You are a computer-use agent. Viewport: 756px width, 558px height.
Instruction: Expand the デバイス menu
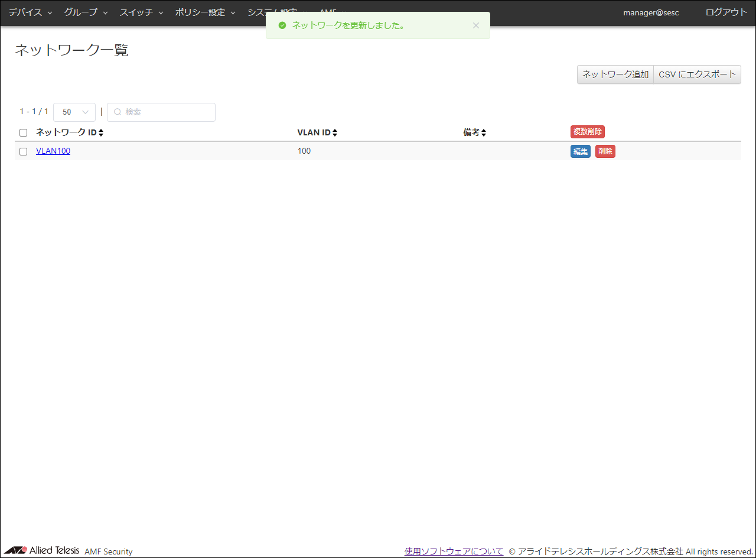tap(30, 12)
